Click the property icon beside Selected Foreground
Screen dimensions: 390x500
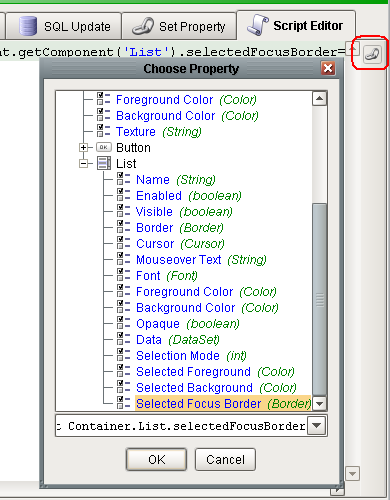click(x=123, y=371)
